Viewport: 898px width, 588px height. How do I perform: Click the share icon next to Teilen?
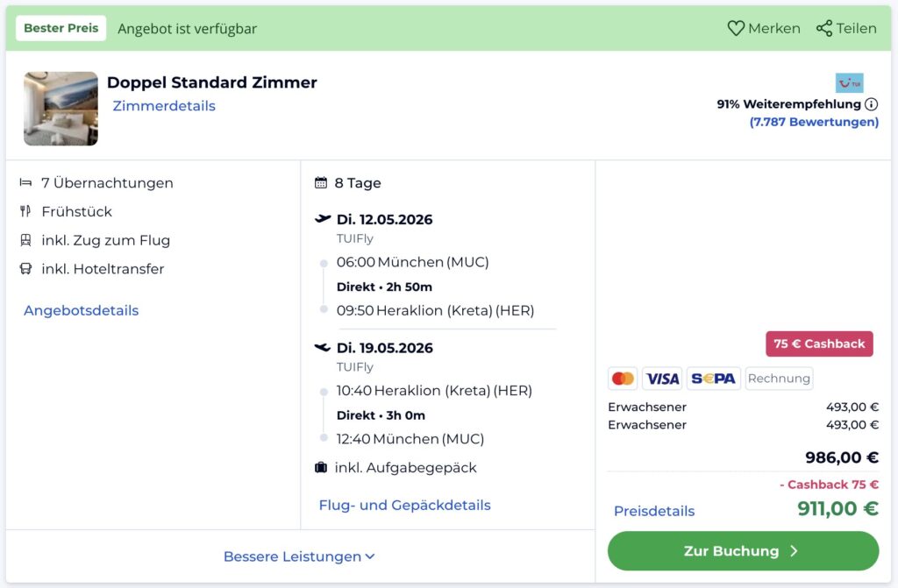(x=824, y=29)
